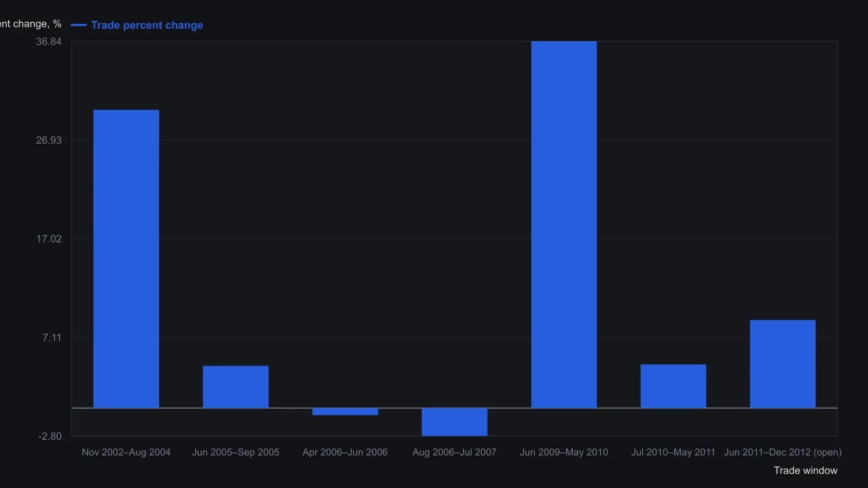
Task: Click the 'Jun 2009–May 2010' axis label
Action: pyautogui.click(x=564, y=452)
